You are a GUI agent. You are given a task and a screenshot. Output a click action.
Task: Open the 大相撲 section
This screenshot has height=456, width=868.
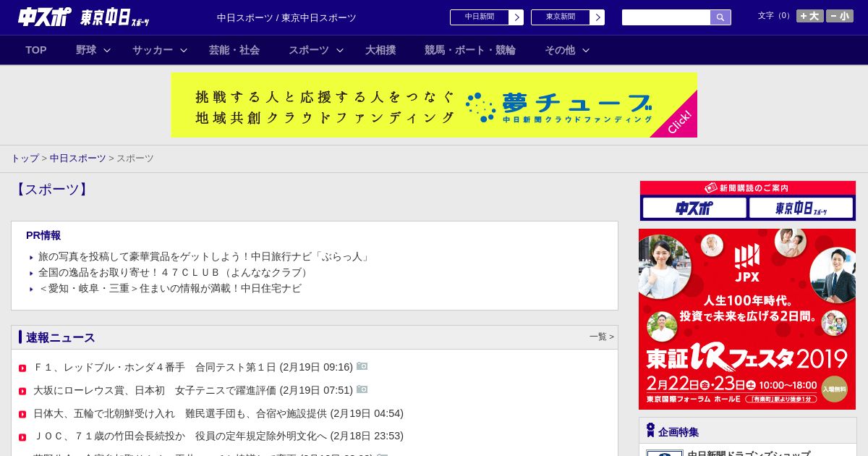click(x=380, y=50)
